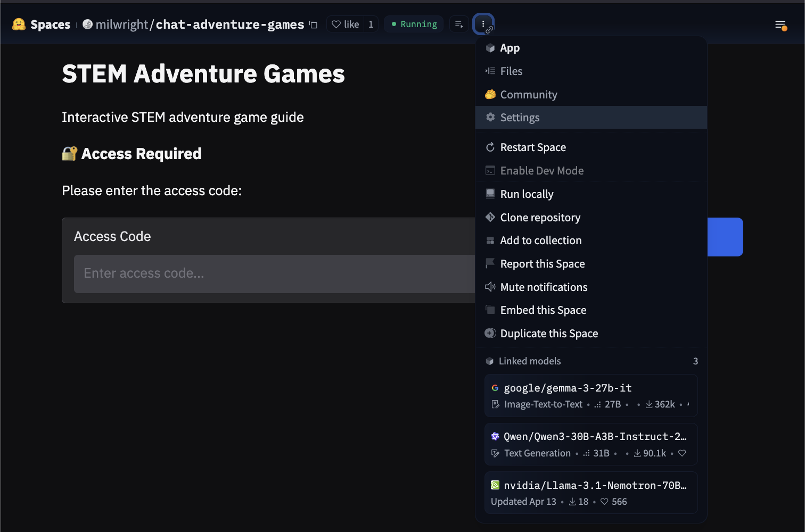Collapse the Qwen3-30B linked model entry

click(591, 444)
